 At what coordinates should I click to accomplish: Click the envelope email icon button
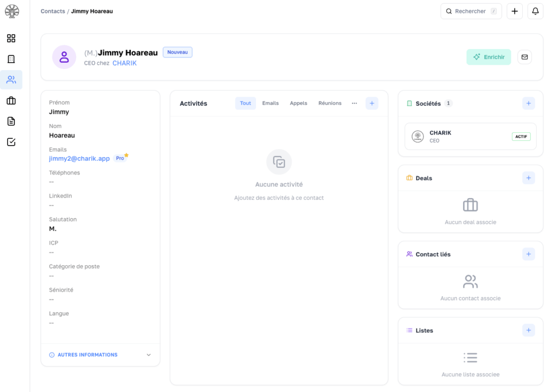[524, 57]
